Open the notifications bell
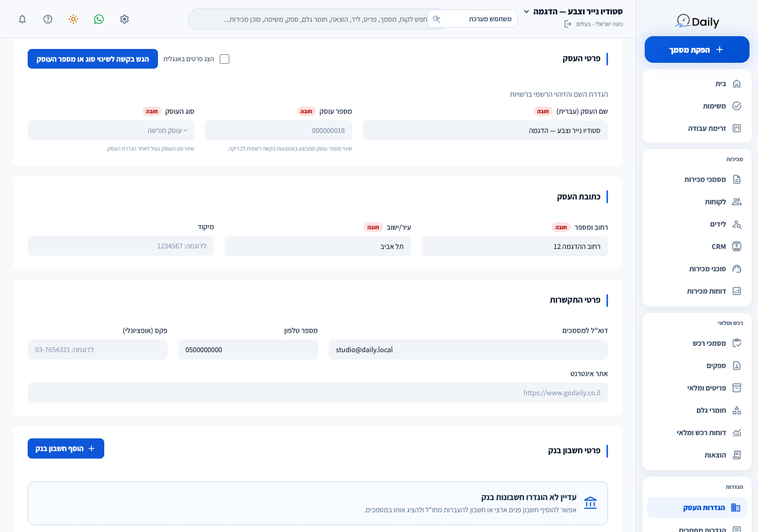The height and width of the screenshot is (532, 766). click(x=22, y=19)
